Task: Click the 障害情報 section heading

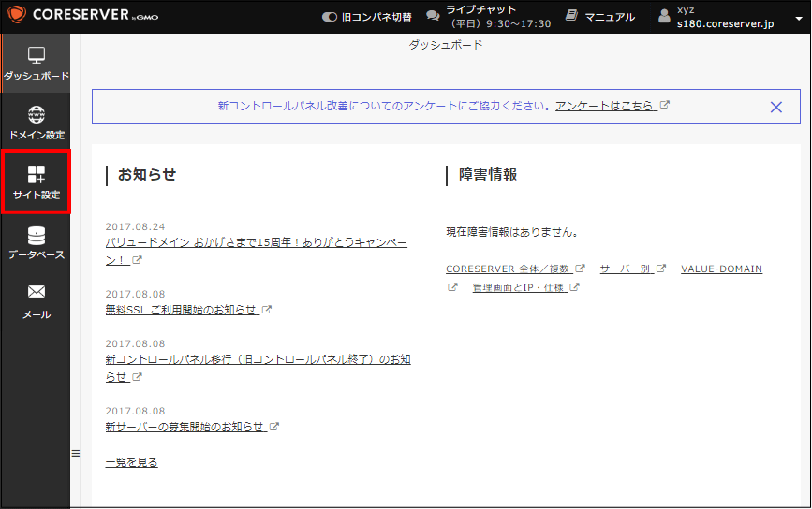Action: 487,175
